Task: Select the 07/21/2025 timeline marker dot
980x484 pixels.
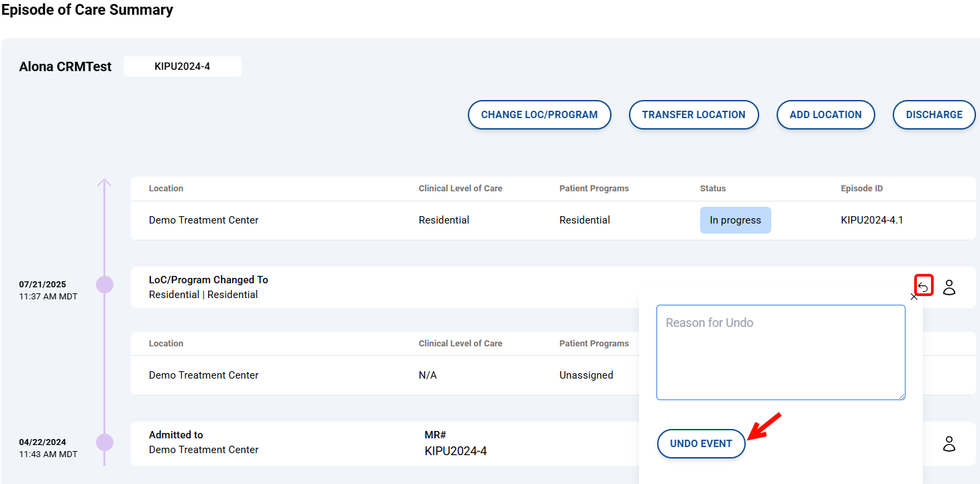Action: click(105, 285)
